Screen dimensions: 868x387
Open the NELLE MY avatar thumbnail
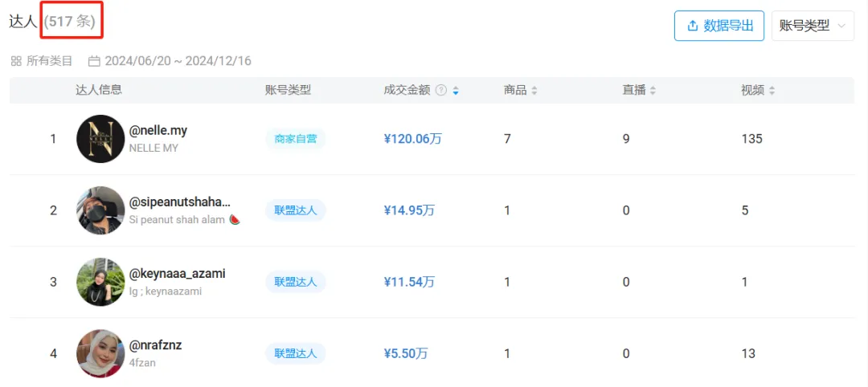click(x=100, y=139)
